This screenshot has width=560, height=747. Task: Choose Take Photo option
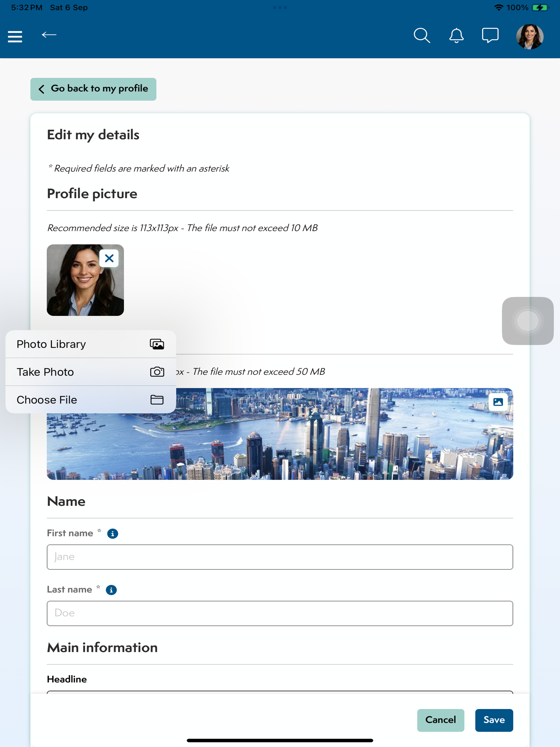coord(90,372)
